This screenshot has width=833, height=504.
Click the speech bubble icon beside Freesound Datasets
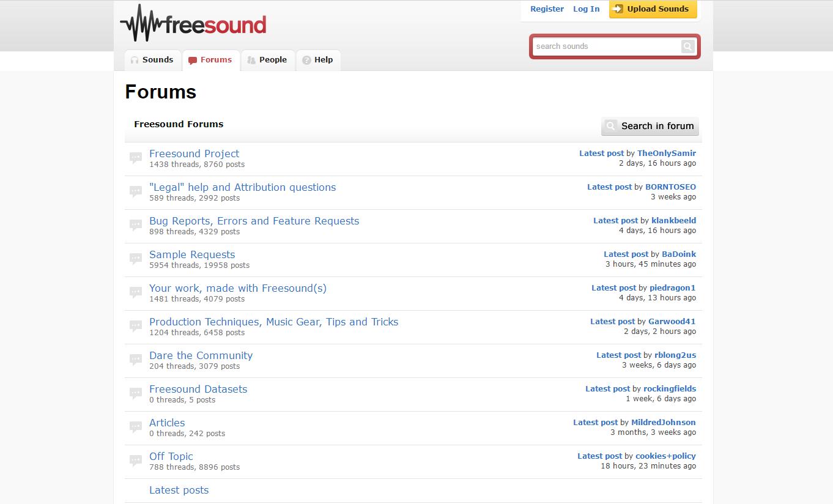tap(136, 394)
